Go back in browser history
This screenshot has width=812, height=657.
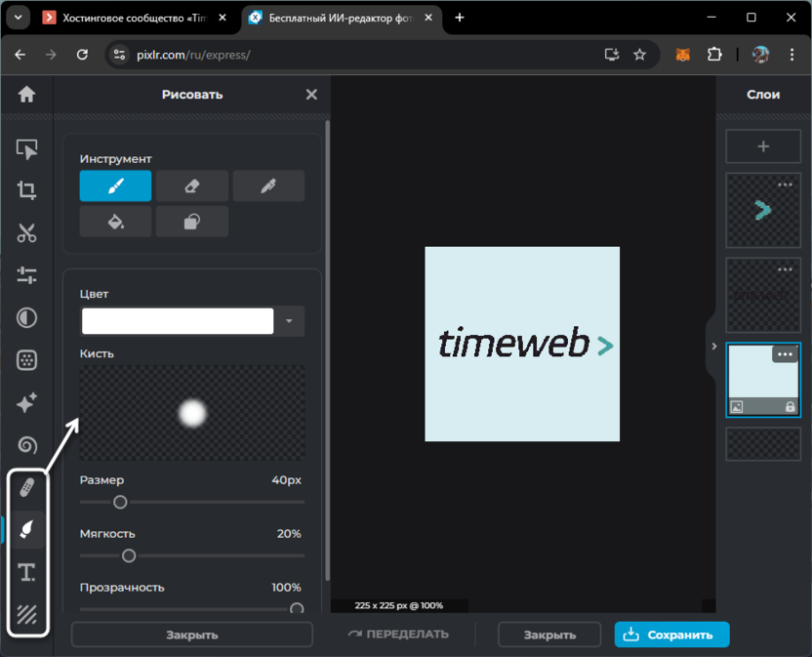pos(20,55)
